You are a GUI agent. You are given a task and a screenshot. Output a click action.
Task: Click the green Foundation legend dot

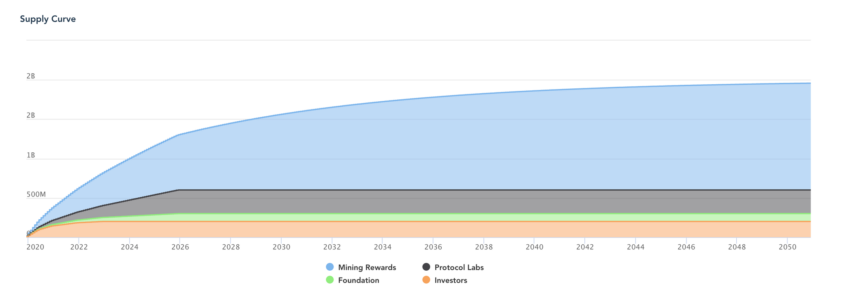click(x=330, y=280)
